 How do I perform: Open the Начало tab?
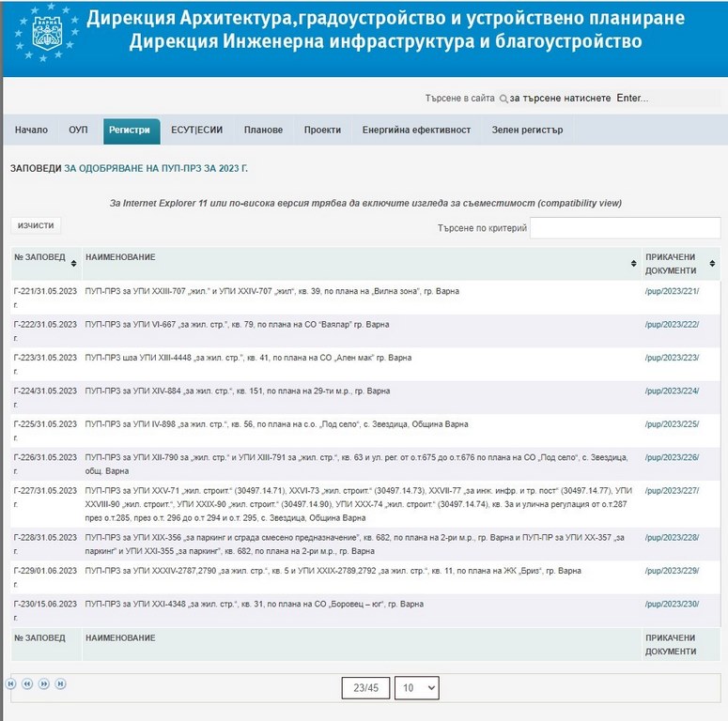31,130
